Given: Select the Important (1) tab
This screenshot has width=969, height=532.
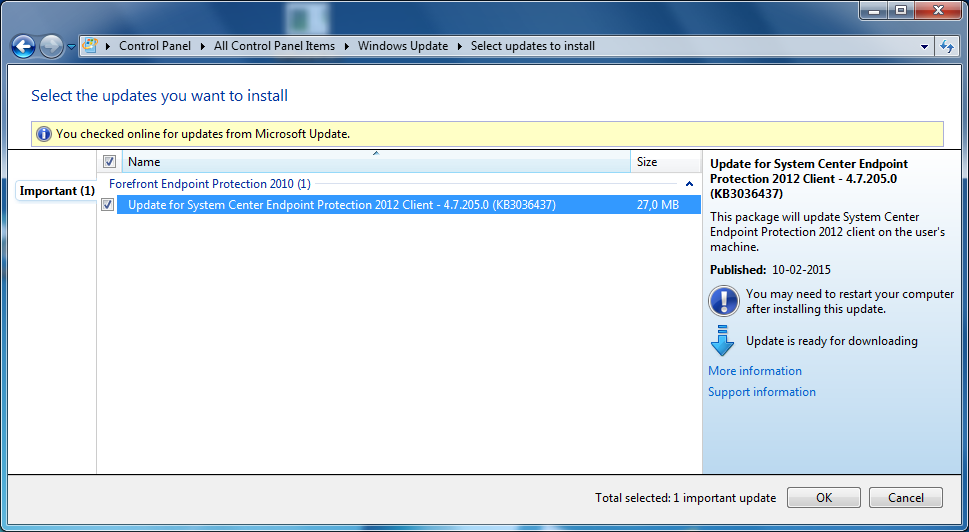Looking at the screenshot, I should click(57, 191).
